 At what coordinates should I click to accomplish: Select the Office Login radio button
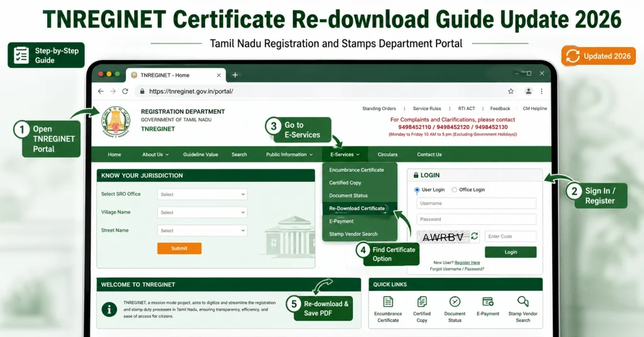click(x=454, y=190)
